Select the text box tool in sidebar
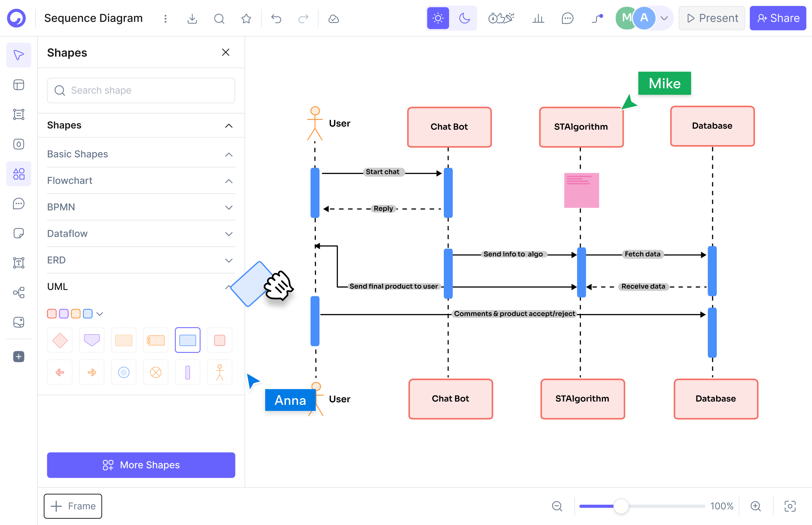This screenshot has height=525, width=812. pos(19,263)
